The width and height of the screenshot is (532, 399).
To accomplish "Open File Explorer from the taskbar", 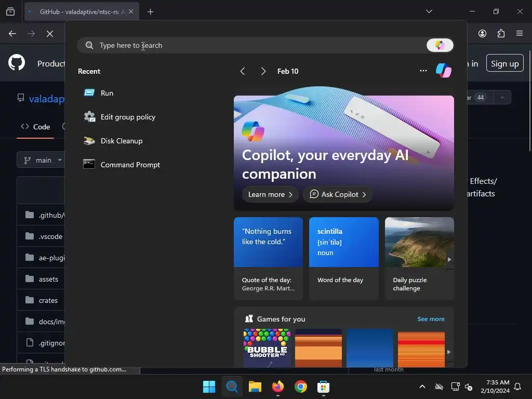I will [x=255, y=387].
